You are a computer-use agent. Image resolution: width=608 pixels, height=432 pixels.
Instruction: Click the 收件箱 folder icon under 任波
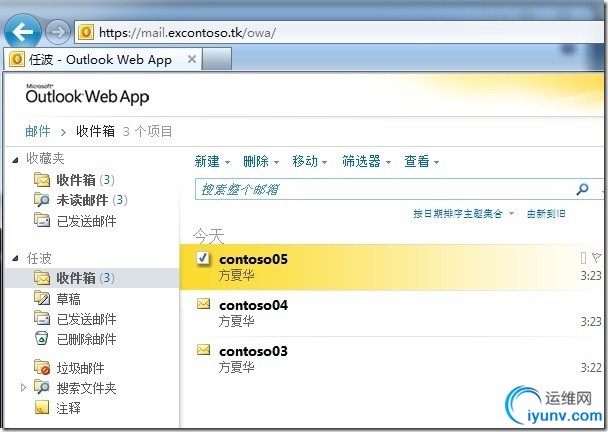click(x=42, y=278)
